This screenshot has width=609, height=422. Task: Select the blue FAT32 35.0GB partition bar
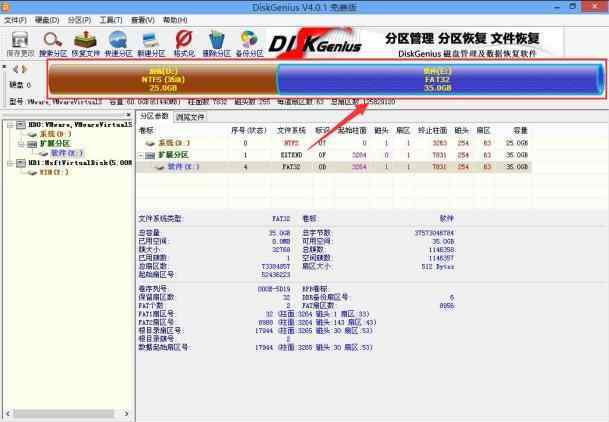pos(438,80)
